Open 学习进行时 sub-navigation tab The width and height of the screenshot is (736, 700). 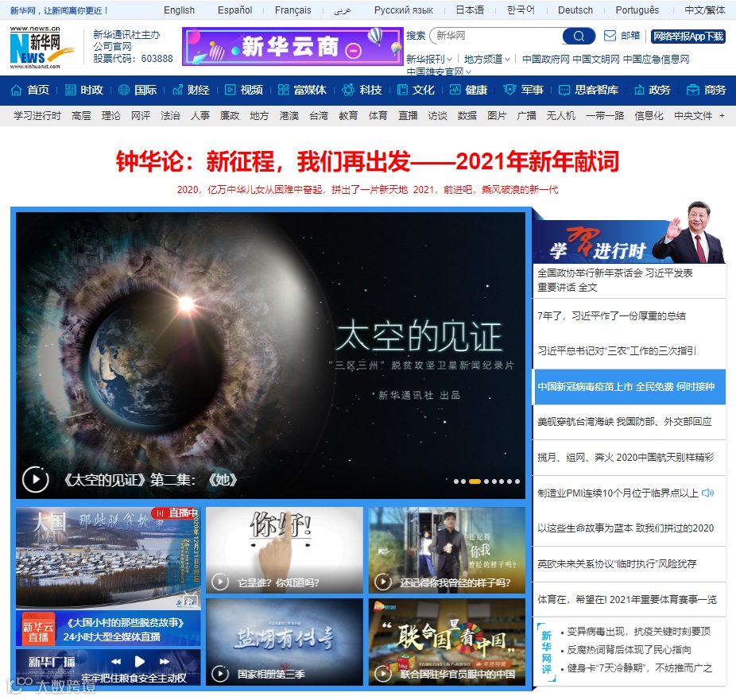coord(37,116)
